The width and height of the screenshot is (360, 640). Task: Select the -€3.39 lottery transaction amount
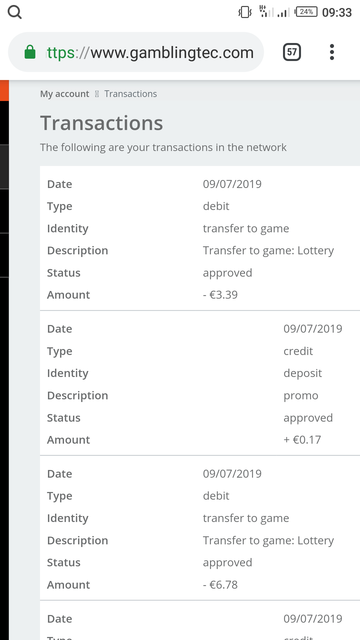220,295
